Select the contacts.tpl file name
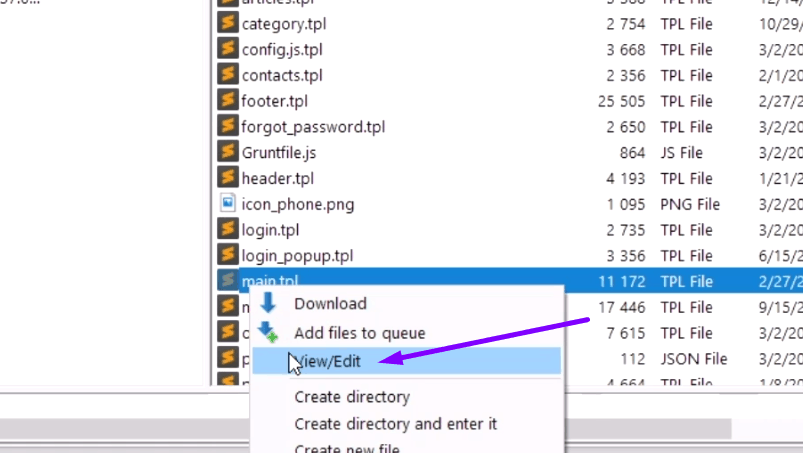This screenshot has width=803, height=453. pos(282,75)
